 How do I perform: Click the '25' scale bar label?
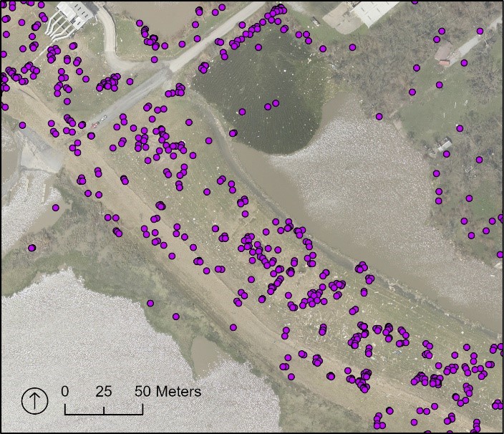pyautogui.click(x=104, y=392)
